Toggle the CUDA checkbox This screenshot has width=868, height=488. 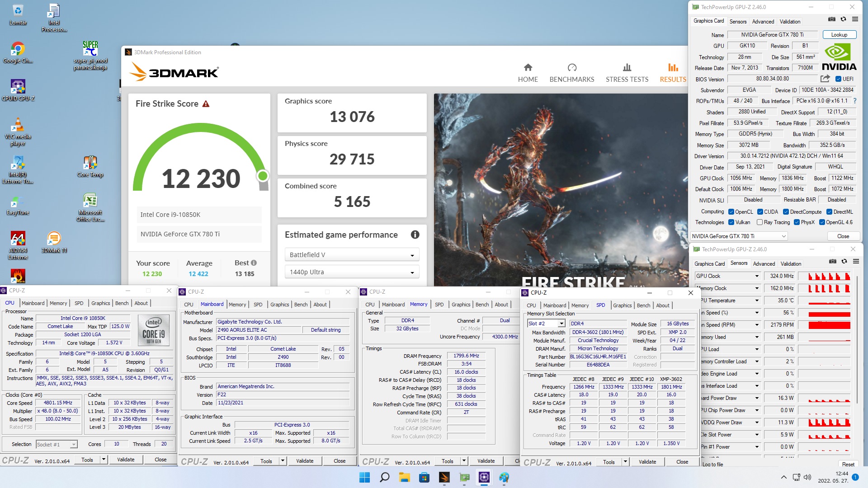[x=760, y=212]
